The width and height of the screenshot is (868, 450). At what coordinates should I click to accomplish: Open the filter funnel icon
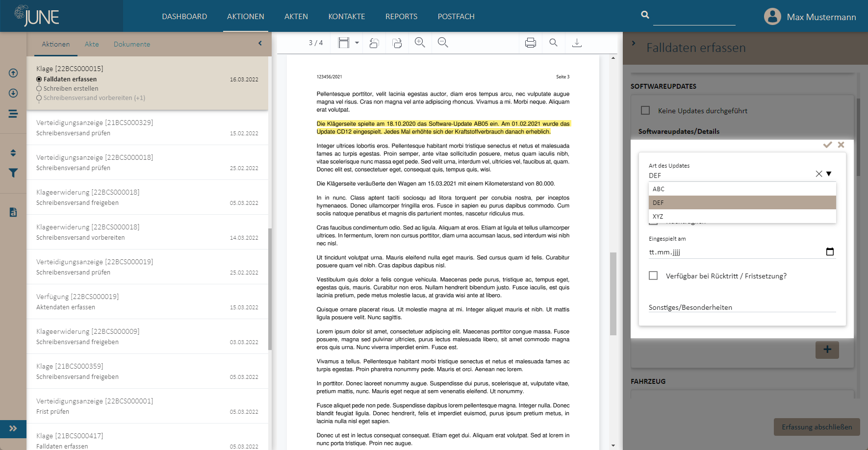click(x=13, y=173)
